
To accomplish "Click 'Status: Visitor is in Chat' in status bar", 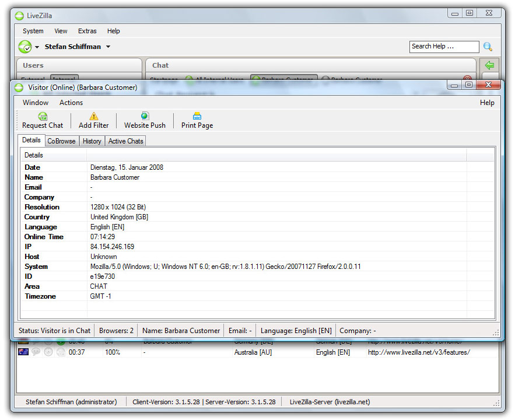I will tap(54, 330).
